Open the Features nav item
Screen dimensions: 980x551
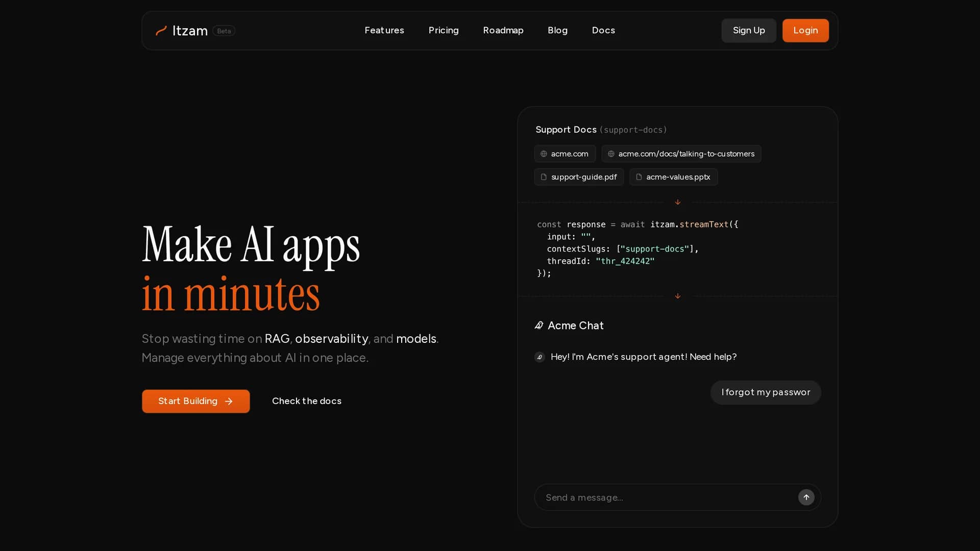coord(384,30)
